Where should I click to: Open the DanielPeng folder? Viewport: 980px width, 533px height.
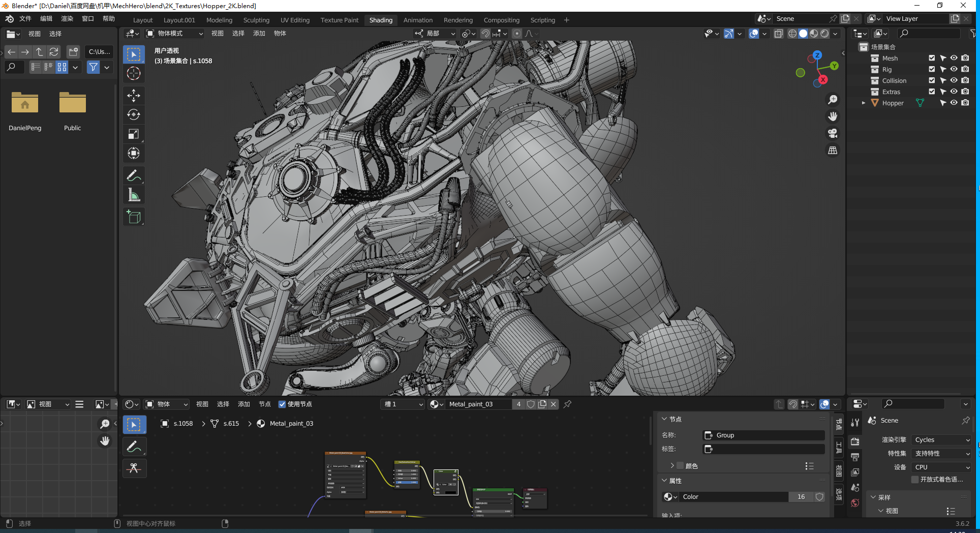[25, 104]
